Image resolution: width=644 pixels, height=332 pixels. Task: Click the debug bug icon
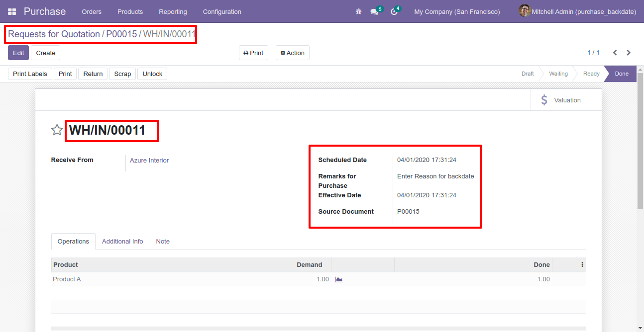tap(358, 11)
